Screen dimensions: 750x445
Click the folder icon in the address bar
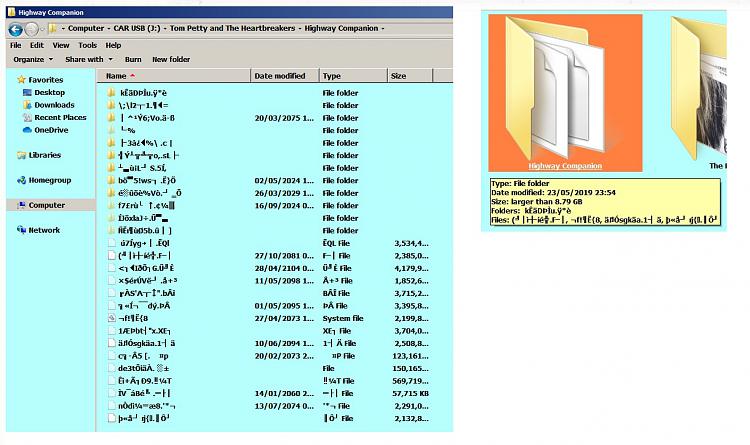pos(52,29)
